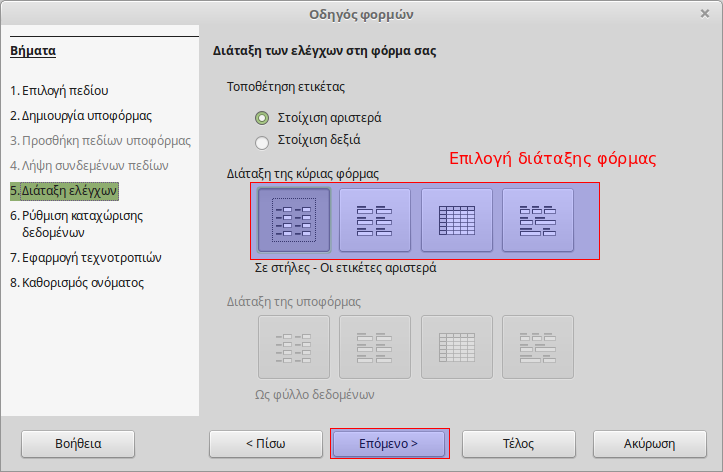The width and height of the screenshot is (723, 472).
Task: Jump to step 7. Εφαρμογή τεχνοτροπιών
Action: (86, 257)
